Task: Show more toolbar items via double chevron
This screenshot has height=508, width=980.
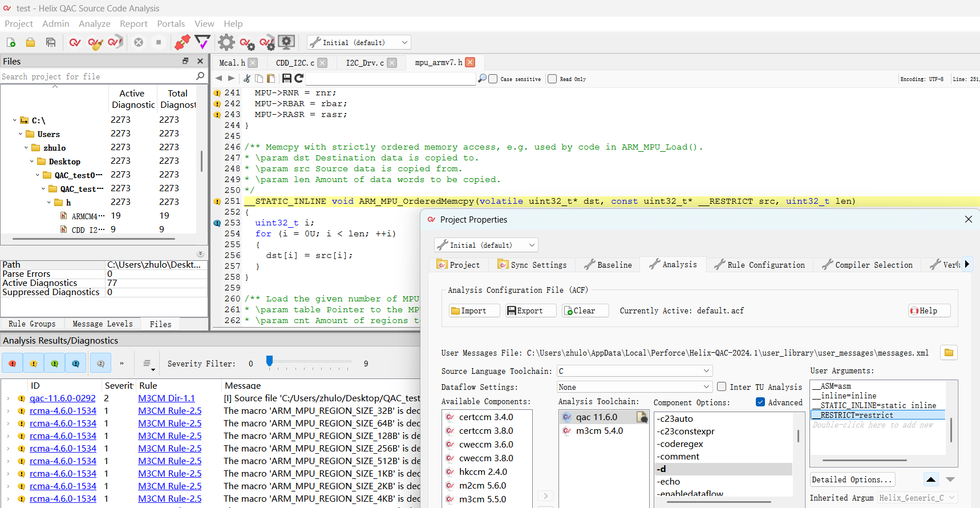Action: click(122, 364)
